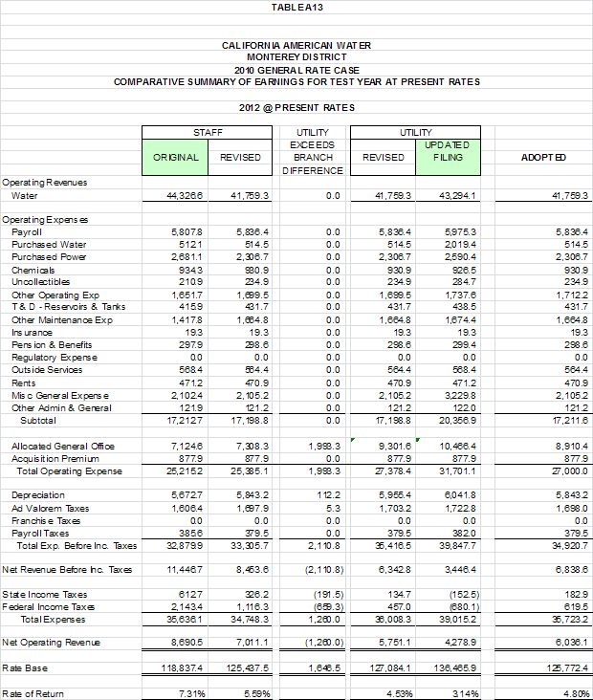
Task: Click the Rate Base row label
Action: [x=26, y=667]
